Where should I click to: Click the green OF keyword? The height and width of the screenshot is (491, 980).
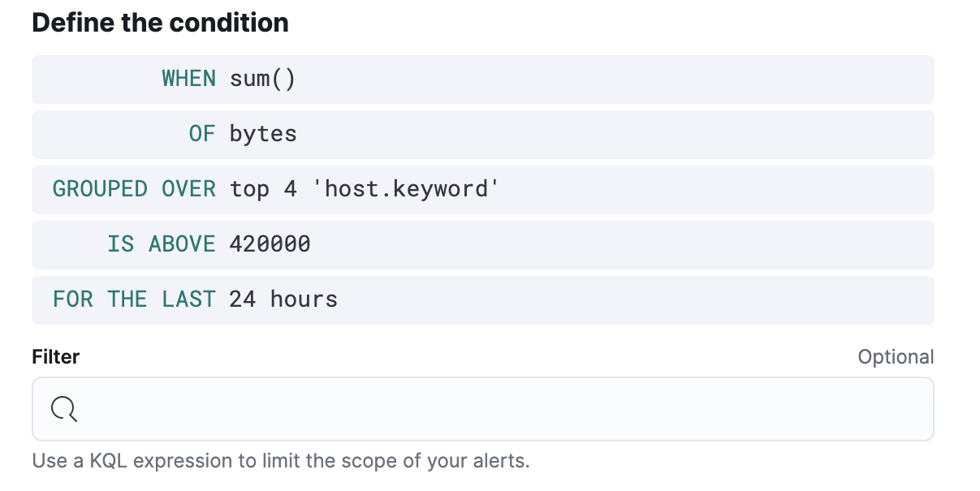coord(202,135)
